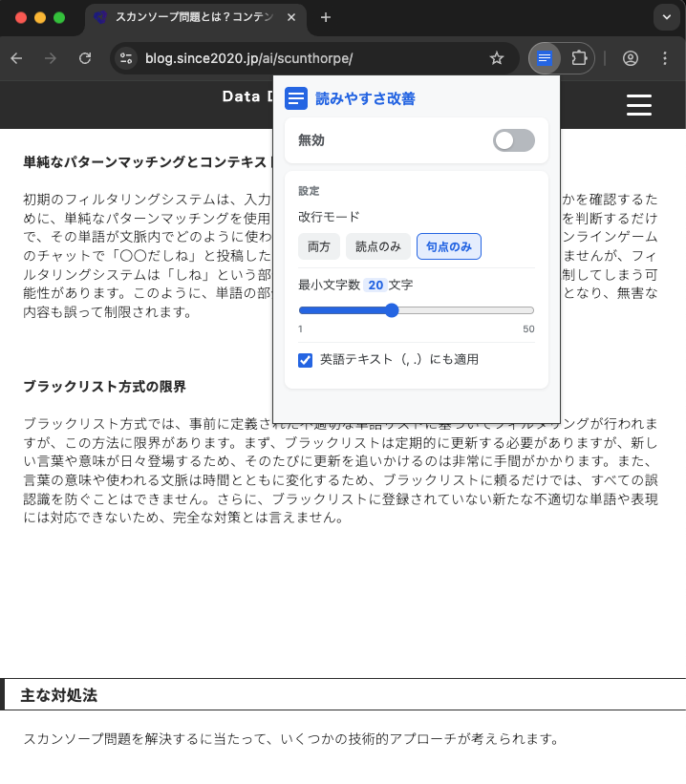Select the 読点のみ line break mode

point(377,246)
